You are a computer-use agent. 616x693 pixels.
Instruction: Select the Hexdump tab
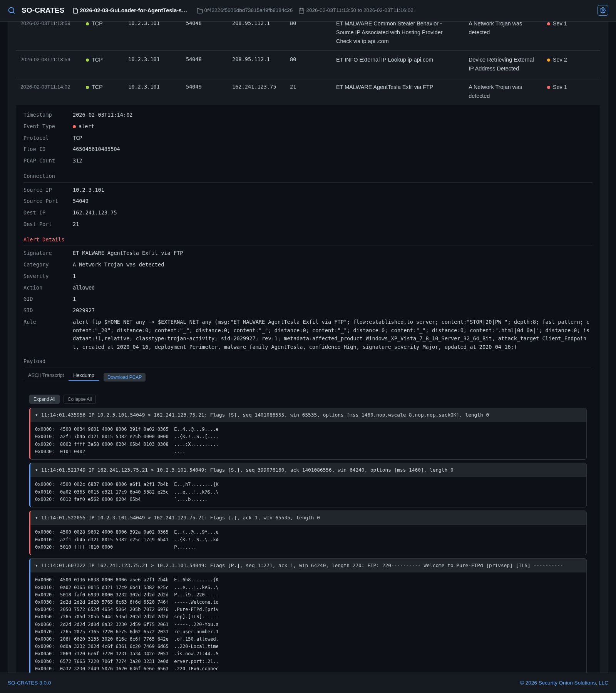(84, 375)
